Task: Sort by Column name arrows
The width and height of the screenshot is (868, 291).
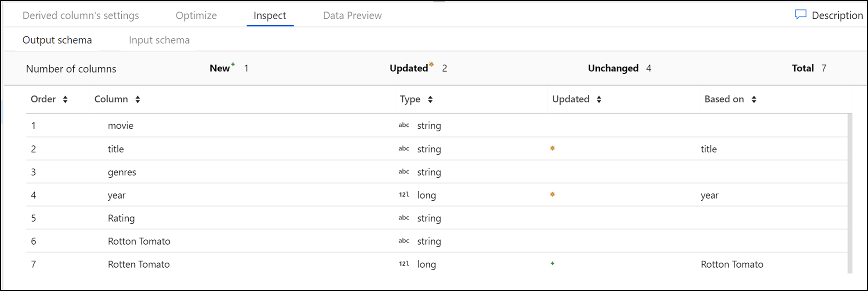Action: pos(137,99)
